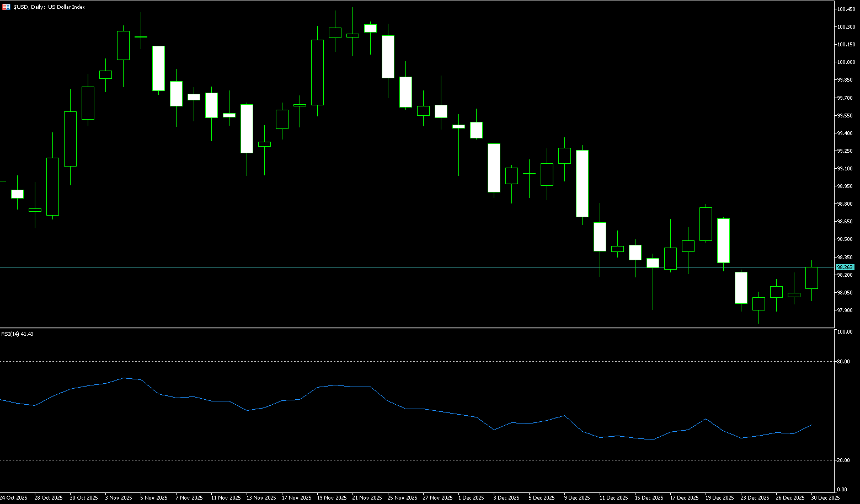This screenshot has width=860, height=504.
Task: Select the RSI 0.00 scale value
Action: pyautogui.click(x=842, y=490)
